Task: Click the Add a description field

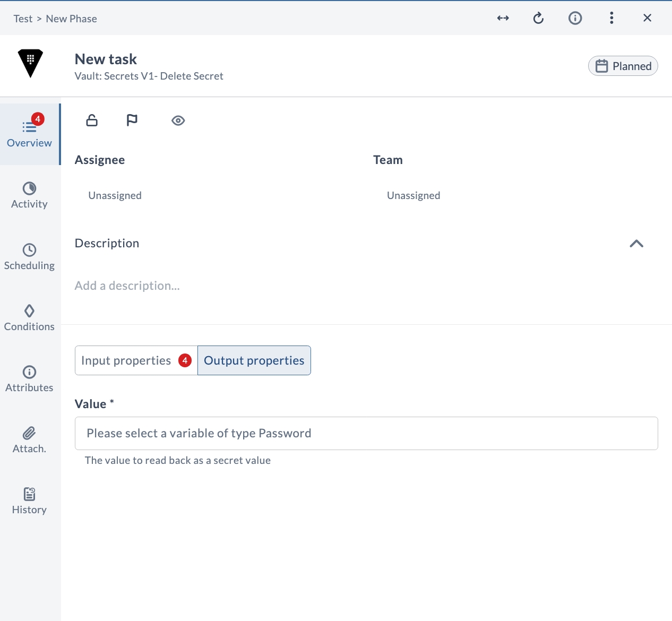Action: 127,286
